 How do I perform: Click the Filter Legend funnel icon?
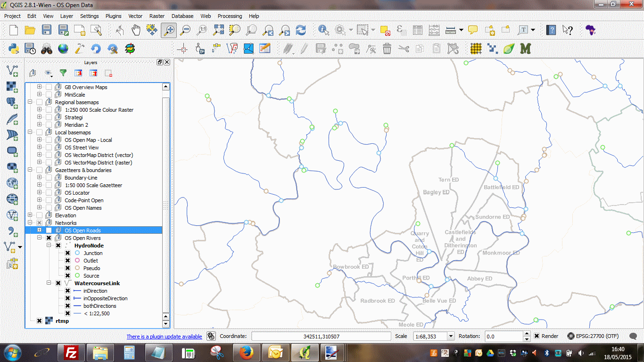click(x=63, y=73)
